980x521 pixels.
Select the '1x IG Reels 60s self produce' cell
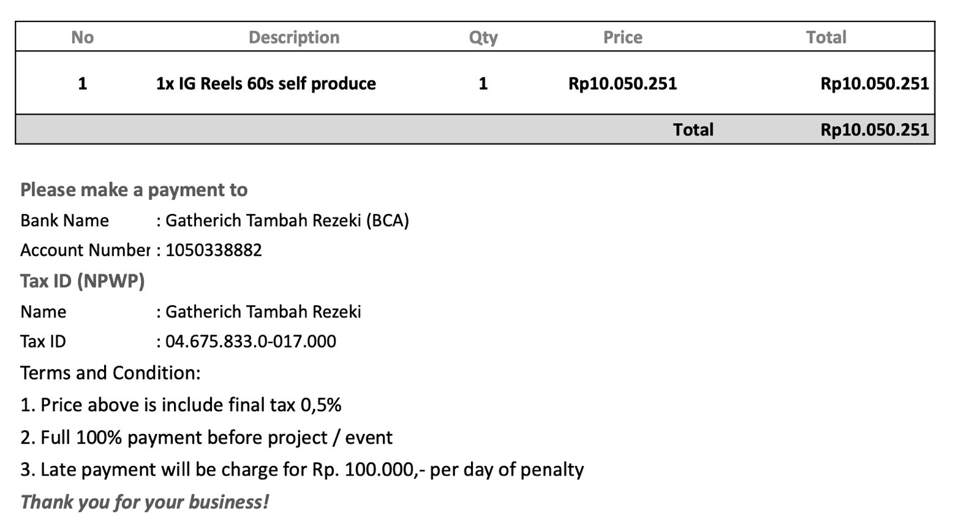coord(266,83)
